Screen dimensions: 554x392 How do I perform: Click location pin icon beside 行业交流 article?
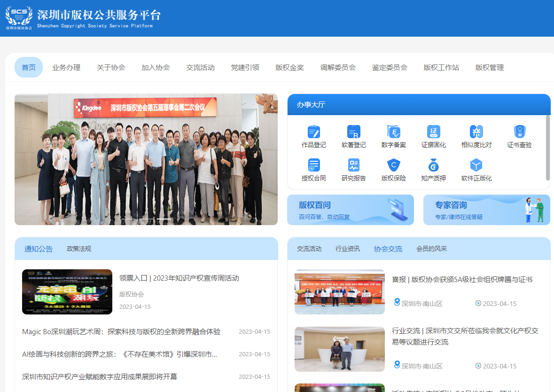(x=397, y=365)
